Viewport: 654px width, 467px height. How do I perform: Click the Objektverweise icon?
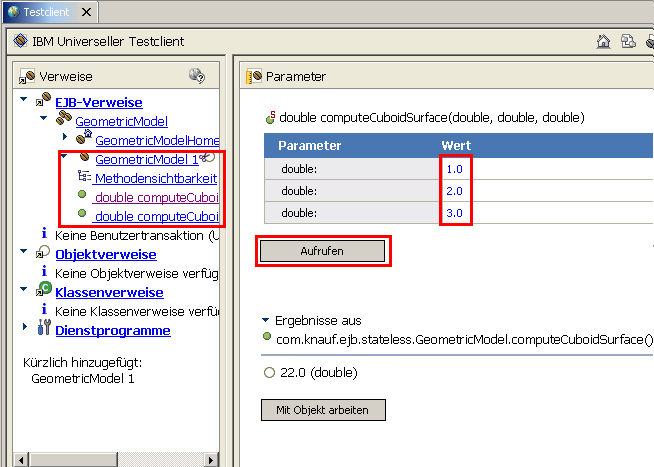coord(43,253)
